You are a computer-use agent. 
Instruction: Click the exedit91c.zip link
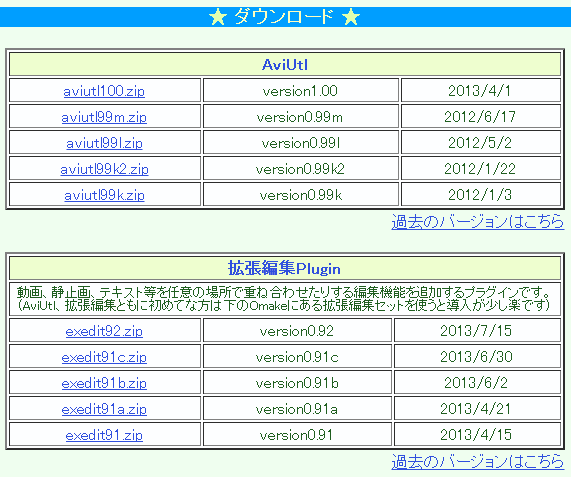tap(104, 357)
